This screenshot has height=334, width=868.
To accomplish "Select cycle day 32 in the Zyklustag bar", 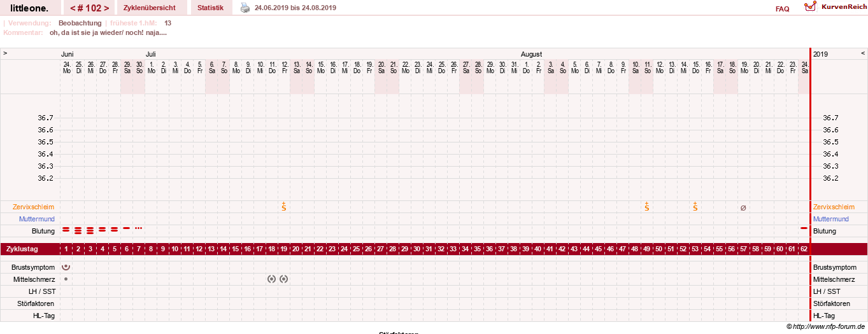I will pos(441,249).
